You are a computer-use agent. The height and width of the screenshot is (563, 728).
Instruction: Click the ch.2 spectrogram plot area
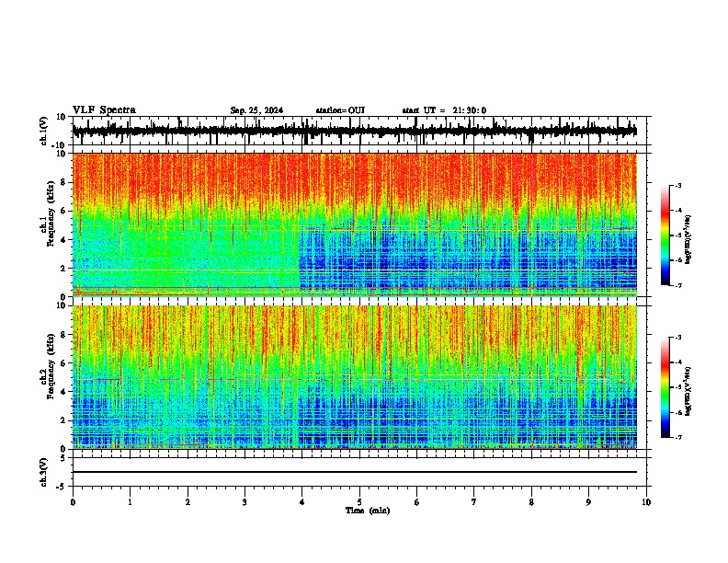point(355,377)
